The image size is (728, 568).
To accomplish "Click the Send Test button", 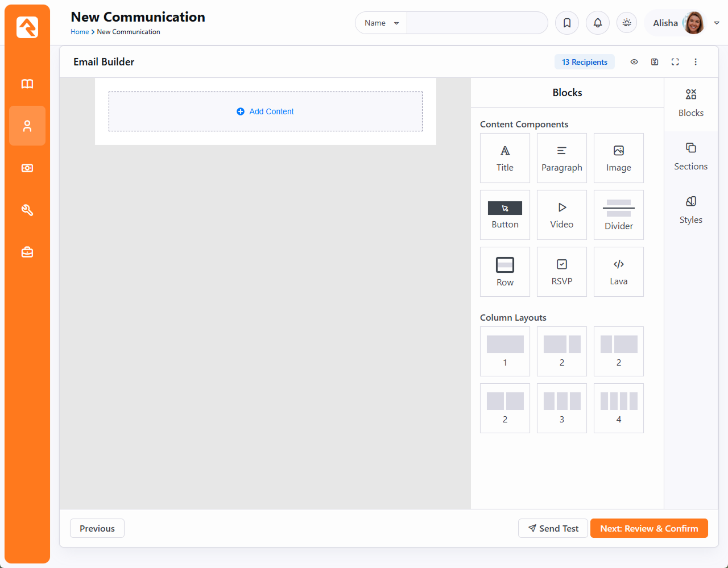I will 553,528.
